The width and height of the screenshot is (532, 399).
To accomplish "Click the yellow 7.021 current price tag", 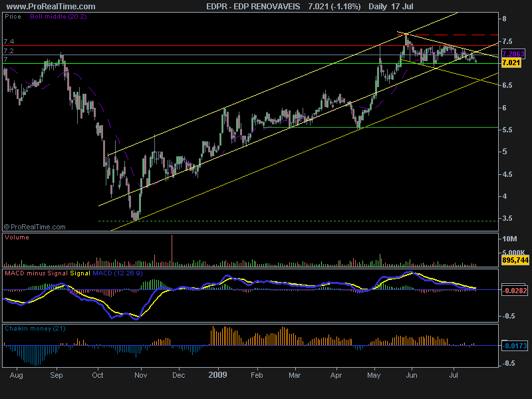I will (511, 63).
